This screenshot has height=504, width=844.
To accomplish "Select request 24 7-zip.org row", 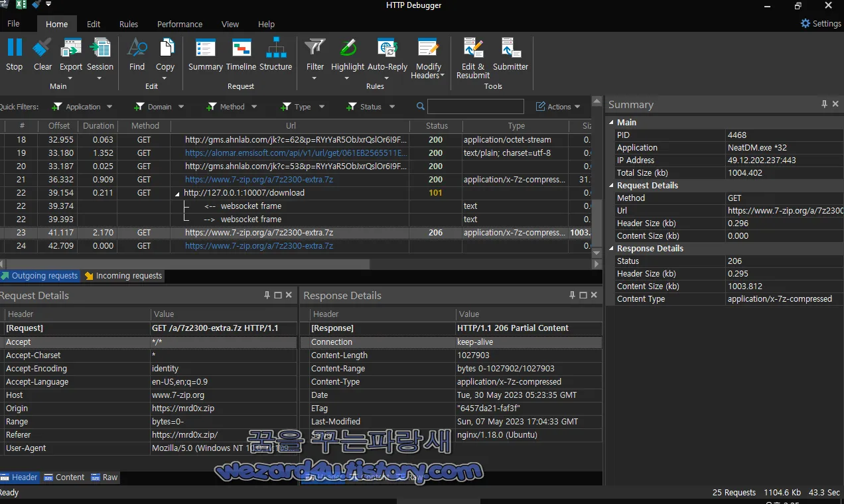I will click(x=296, y=246).
